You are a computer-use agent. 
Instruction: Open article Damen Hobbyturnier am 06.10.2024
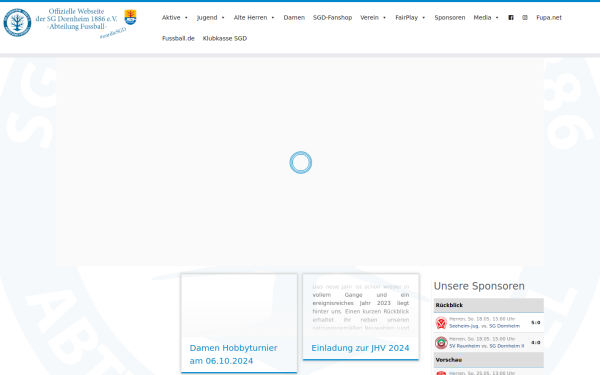233,354
